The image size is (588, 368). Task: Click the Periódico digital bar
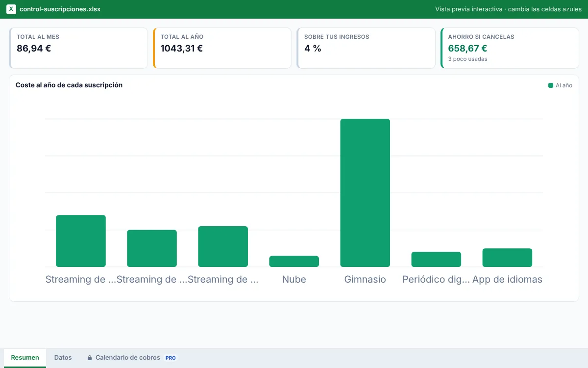tap(436, 260)
